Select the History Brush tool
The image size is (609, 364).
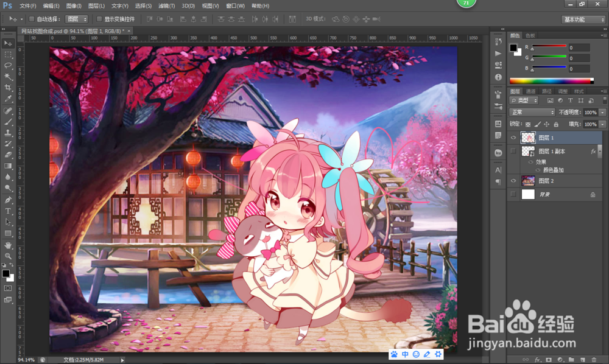[x=8, y=144]
